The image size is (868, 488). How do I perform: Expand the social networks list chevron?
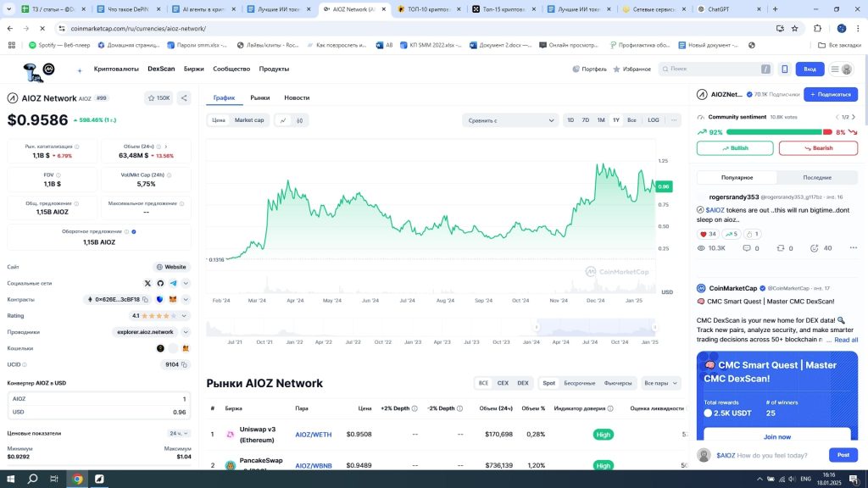point(186,283)
